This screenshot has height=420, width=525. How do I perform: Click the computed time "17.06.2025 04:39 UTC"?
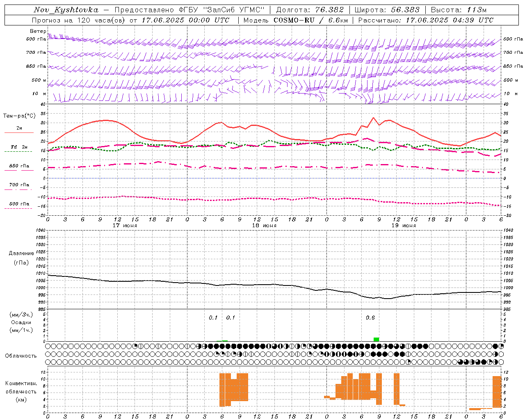pyautogui.click(x=450, y=20)
